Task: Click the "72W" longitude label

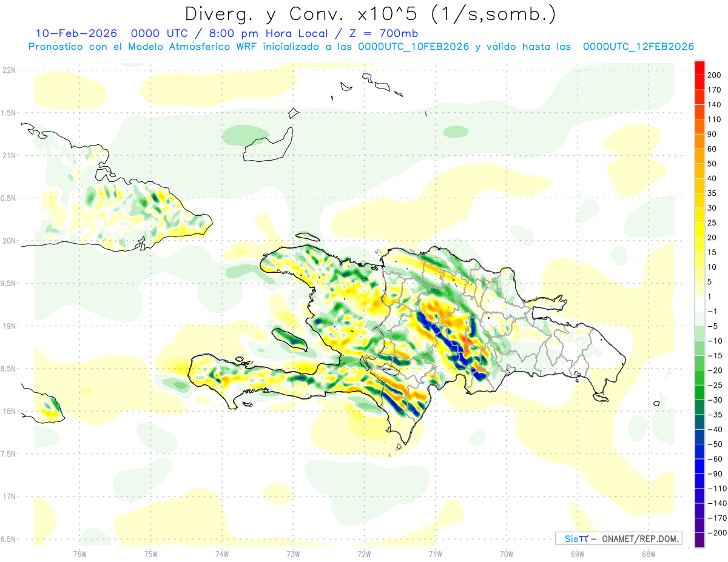Action: coord(364,554)
